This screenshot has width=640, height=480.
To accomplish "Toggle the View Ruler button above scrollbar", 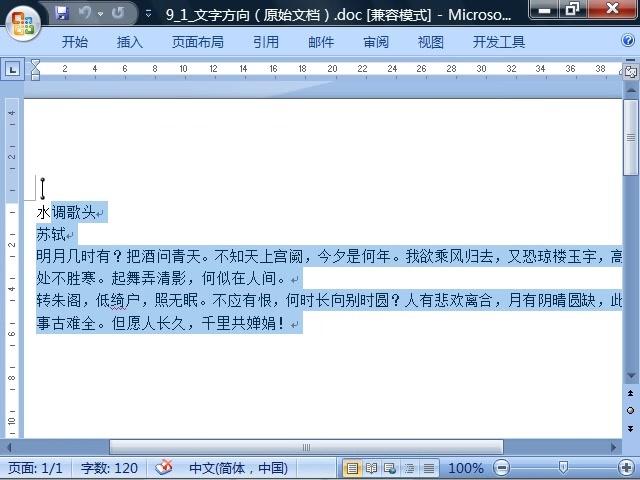I will 631,72.
